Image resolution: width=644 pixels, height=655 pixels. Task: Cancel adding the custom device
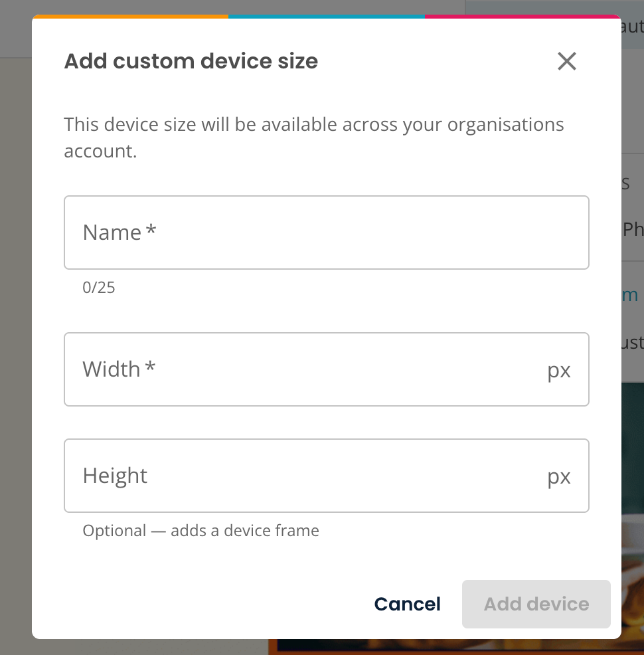pos(408,604)
